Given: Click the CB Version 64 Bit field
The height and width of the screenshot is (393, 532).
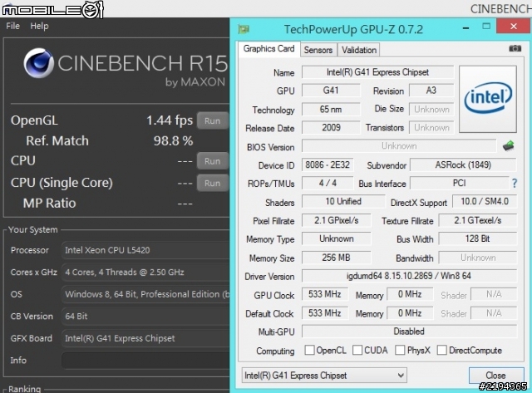Looking at the screenshot, I should click(x=145, y=317).
